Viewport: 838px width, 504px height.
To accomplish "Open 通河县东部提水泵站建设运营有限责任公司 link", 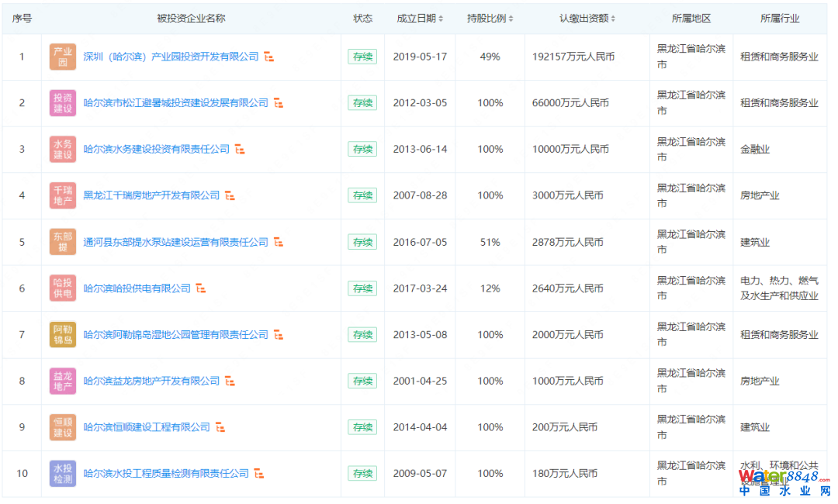I will pos(175,242).
